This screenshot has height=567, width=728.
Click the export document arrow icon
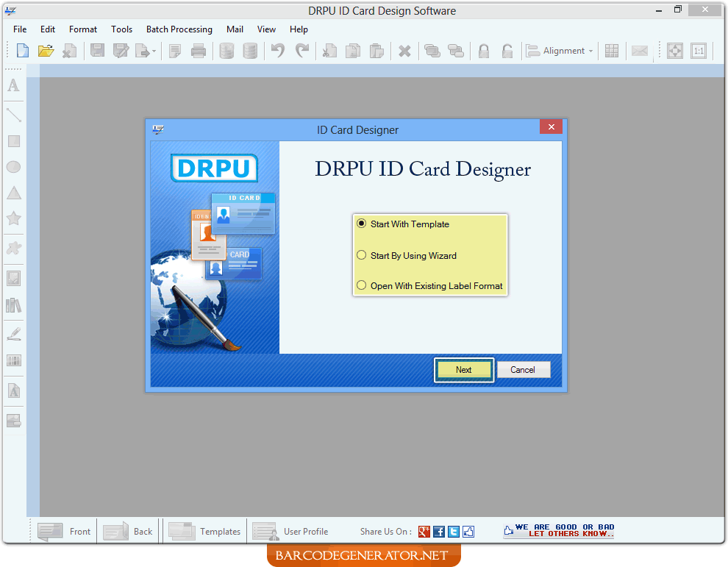pos(142,51)
